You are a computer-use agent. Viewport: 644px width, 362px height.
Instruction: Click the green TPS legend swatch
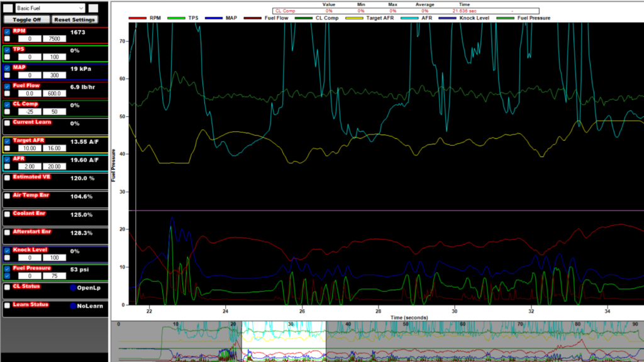tap(176, 18)
